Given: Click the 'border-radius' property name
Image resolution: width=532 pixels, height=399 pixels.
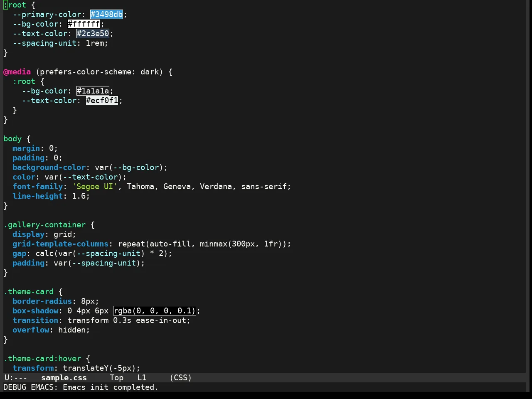Looking at the screenshot, I should (42, 301).
